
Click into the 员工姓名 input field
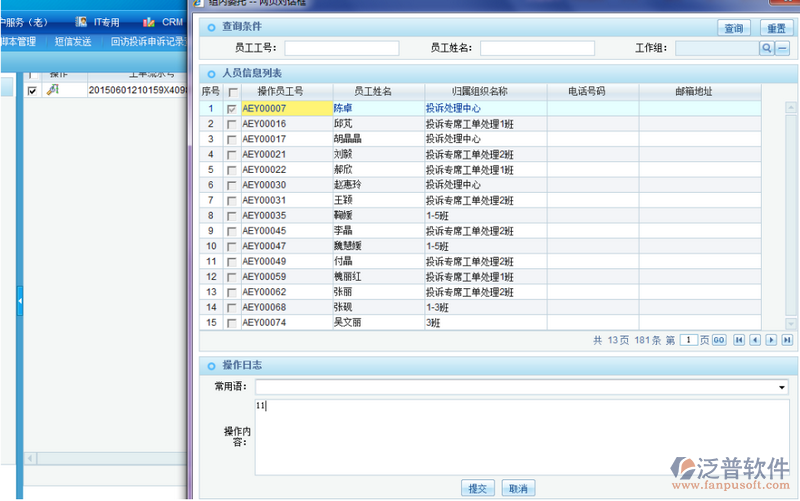(536, 48)
